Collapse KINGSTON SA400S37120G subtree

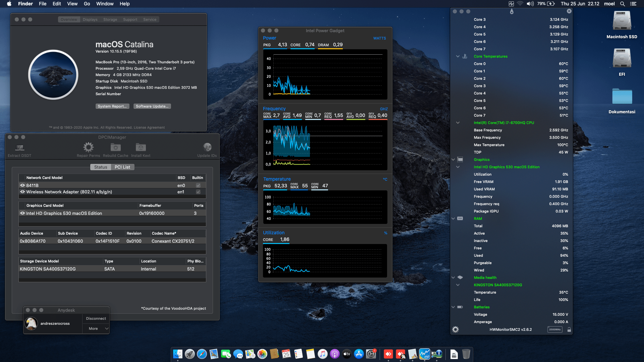(458, 285)
